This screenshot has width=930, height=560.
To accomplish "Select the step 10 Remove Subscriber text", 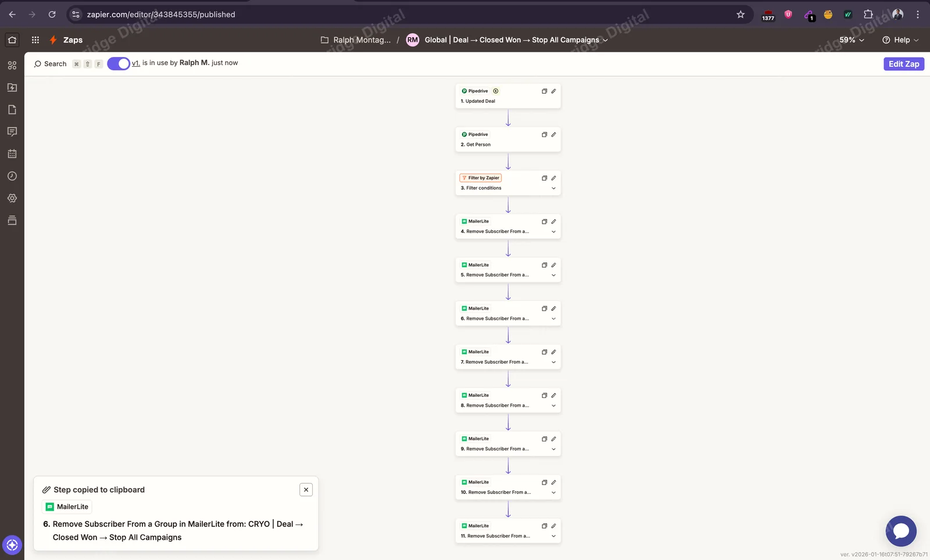I will click(x=496, y=493).
